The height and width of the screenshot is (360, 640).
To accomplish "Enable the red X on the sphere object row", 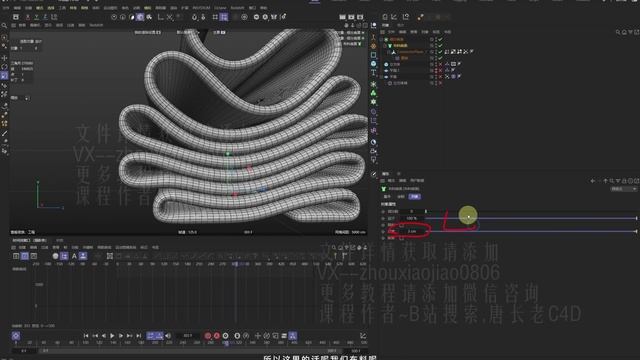I will click(x=440, y=64).
